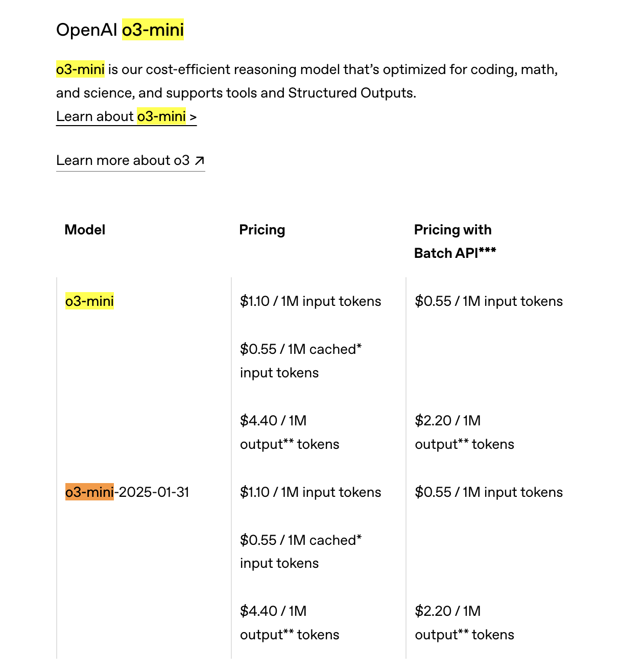Click the arrow icon beside 'Learn more about o3'
Image resolution: width=621 pixels, height=672 pixels.
(x=199, y=161)
